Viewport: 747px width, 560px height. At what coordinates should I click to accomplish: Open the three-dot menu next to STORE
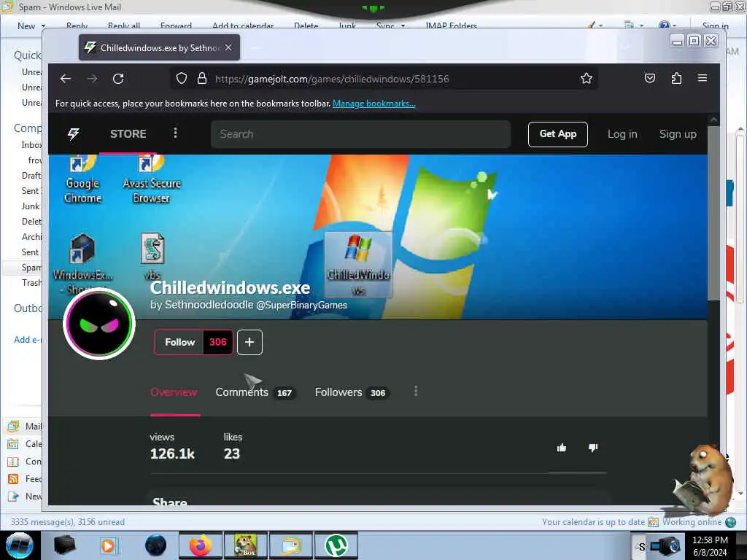point(175,133)
